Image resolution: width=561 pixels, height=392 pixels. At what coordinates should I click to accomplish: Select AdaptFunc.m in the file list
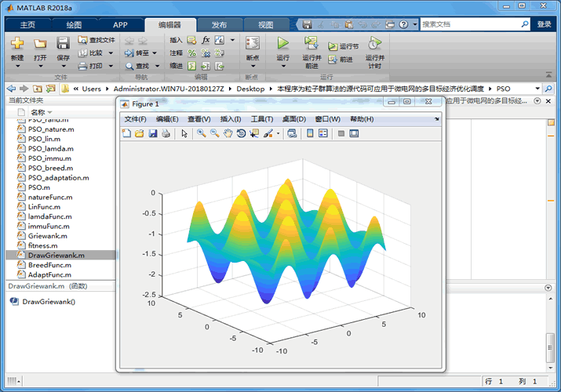[x=49, y=274]
